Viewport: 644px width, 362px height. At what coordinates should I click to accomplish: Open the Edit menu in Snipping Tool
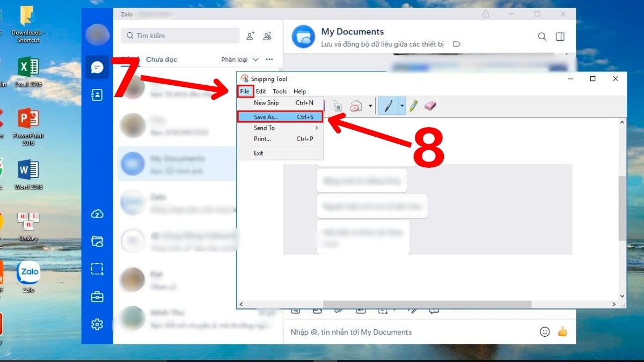click(261, 91)
